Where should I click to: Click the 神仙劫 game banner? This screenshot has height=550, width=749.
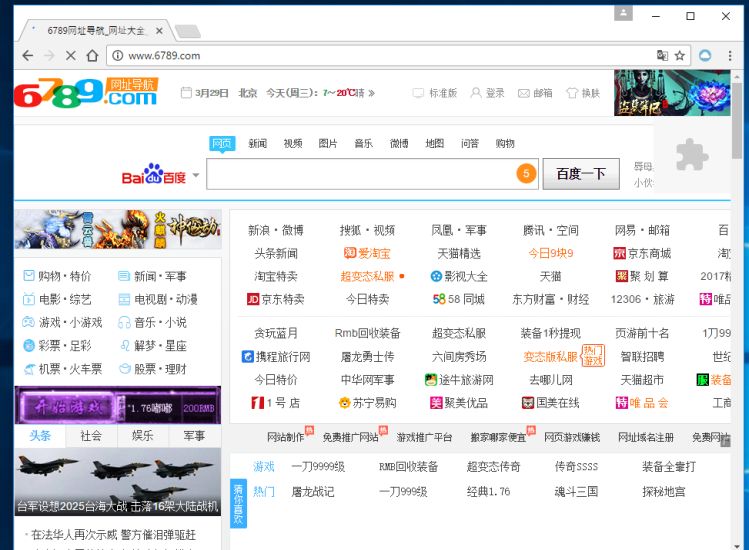pos(118,229)
